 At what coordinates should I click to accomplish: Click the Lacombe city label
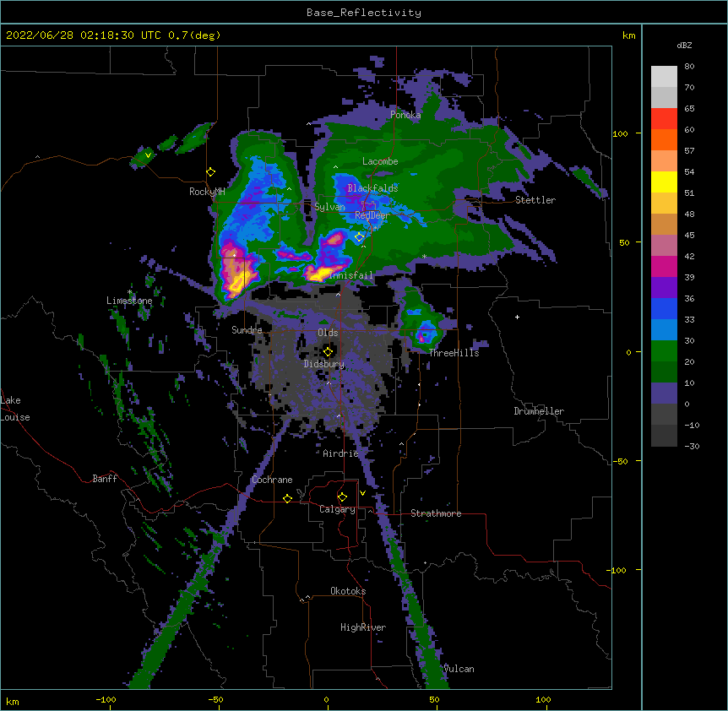[x=380, y=161]
